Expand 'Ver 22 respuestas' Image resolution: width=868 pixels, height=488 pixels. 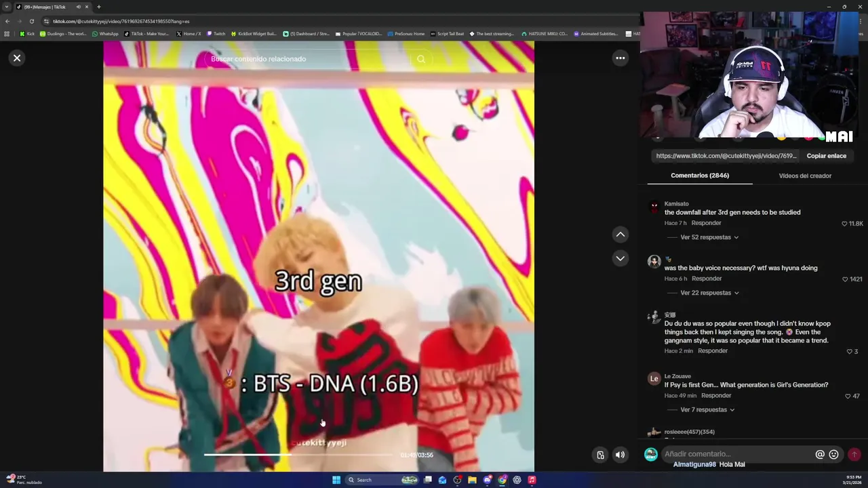(709, 293)
